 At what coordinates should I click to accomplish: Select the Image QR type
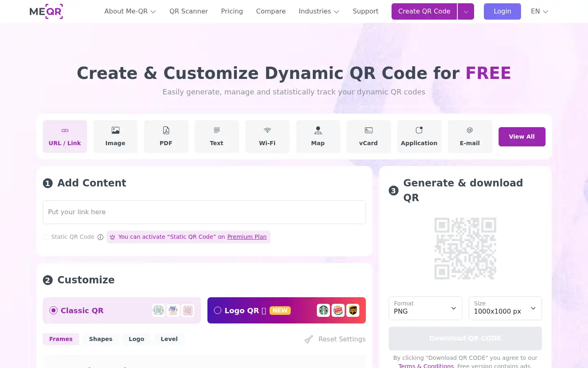[116, 137]
